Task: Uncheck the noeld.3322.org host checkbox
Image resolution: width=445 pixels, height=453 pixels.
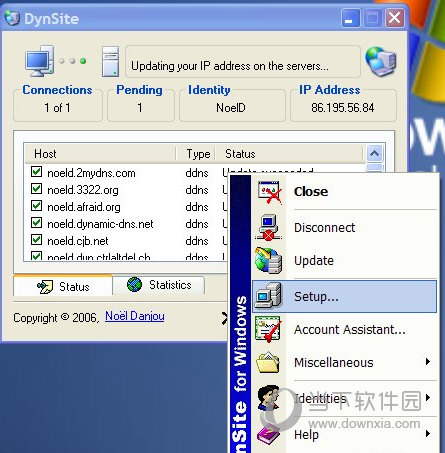Action: (x=36, y=189)
